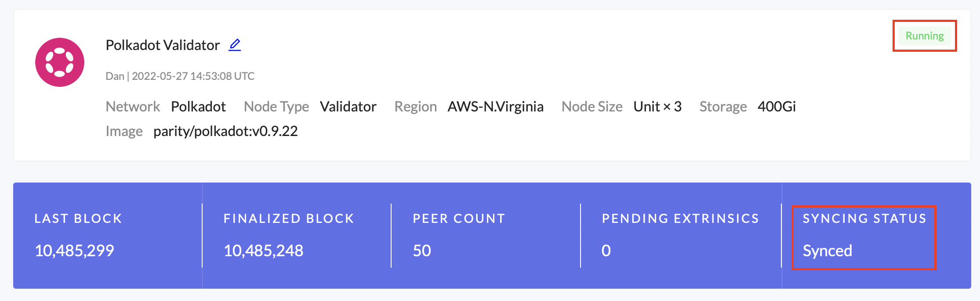980x301 pixels.
Task: Click the Validator node type value
Action: [x=348, y=107]
